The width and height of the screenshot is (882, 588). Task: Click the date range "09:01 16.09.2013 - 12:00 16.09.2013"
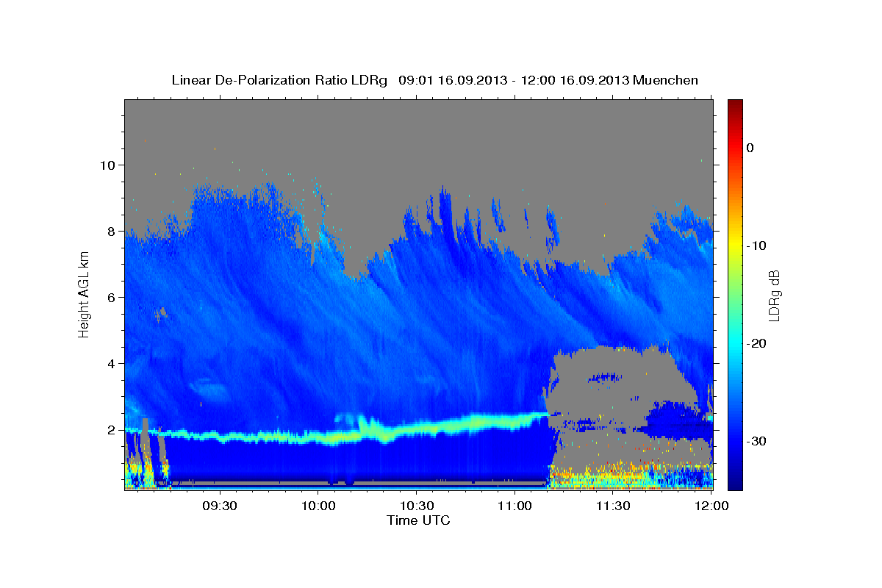click(514, 80)
